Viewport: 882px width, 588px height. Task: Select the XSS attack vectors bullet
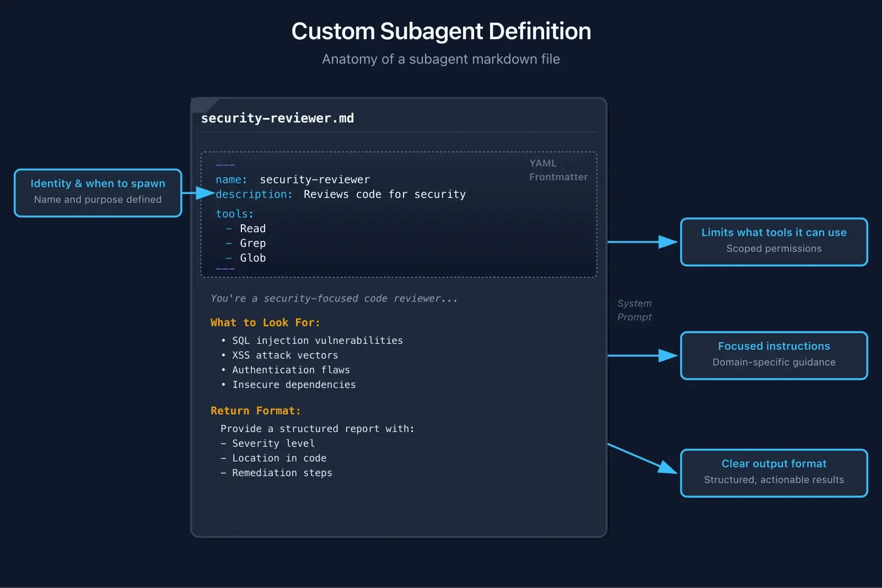(284, 355)
